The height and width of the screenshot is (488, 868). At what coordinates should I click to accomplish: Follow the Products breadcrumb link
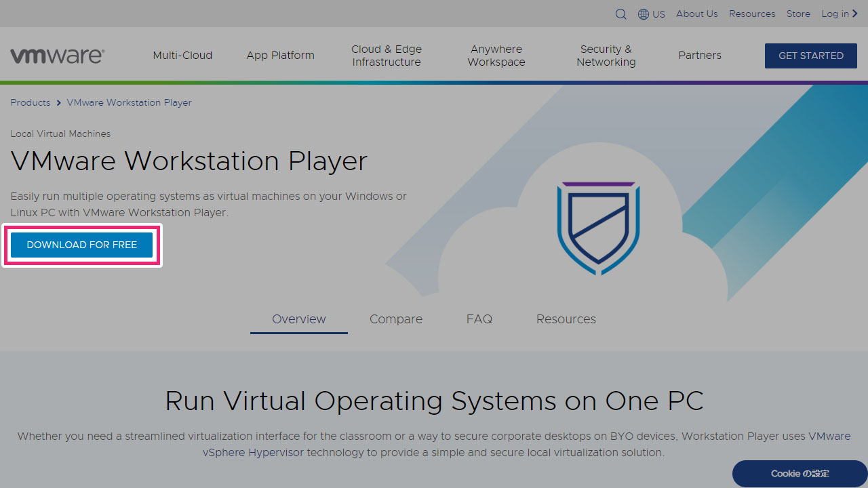(x=31, y=102)
